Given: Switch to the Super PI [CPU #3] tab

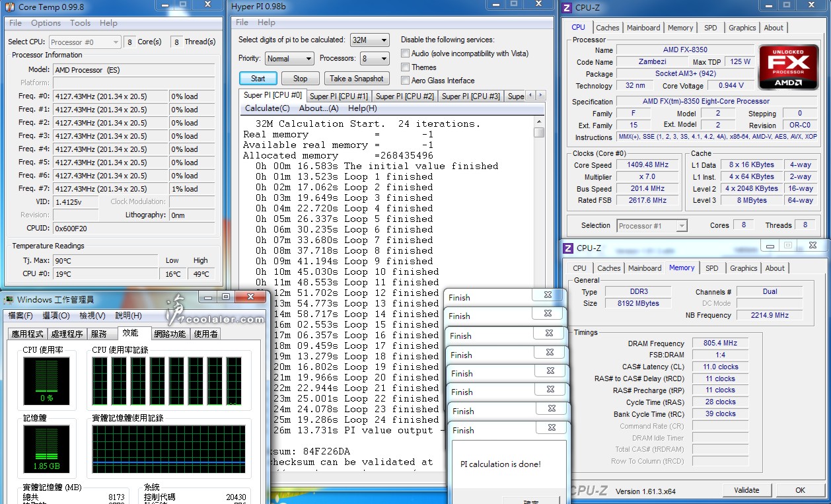Looking at the screenshot, I should point(471,96).
